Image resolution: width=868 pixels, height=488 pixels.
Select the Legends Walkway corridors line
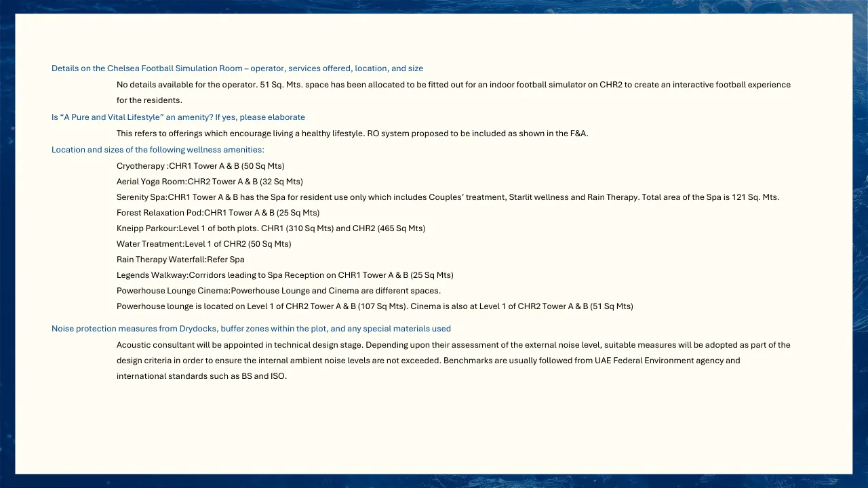(285, 275)
